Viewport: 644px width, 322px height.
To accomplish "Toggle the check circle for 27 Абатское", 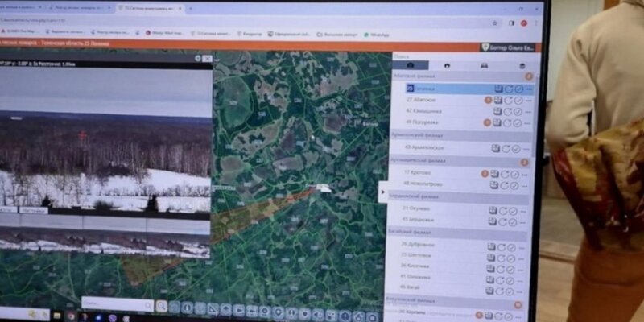I will tap(518, 100).
